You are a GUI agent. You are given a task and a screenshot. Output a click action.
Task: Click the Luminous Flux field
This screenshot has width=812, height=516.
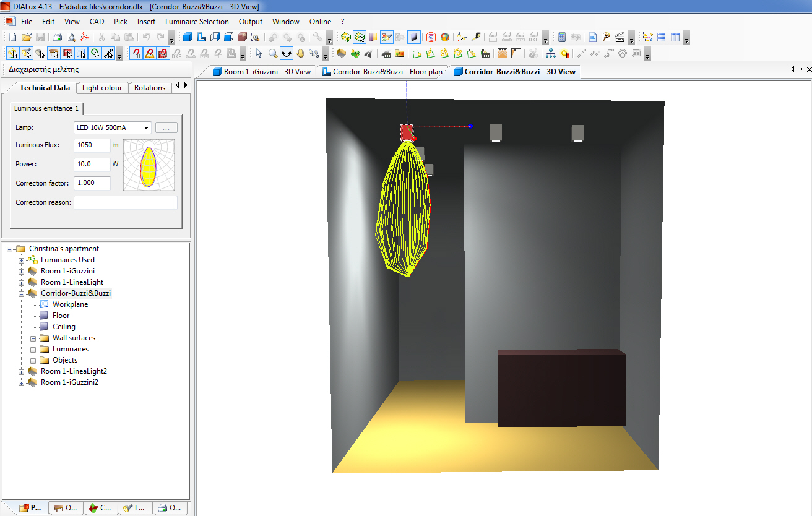92,145
